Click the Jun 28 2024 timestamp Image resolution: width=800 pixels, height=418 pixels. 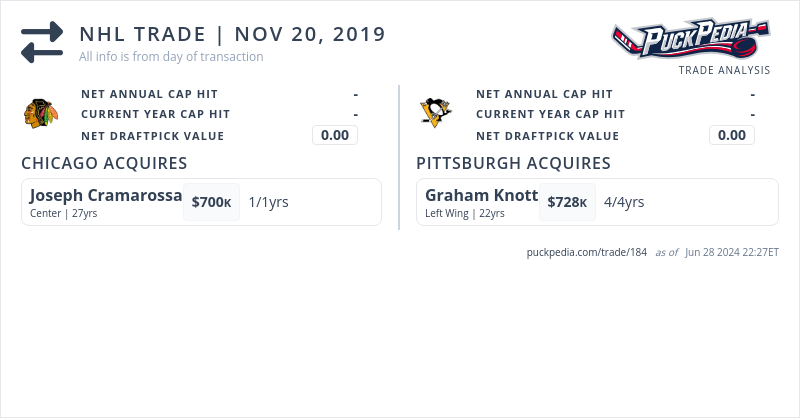pyautogui.click(x=732, y=252)
